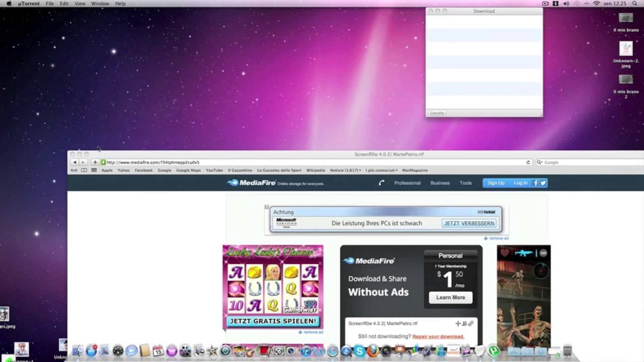Open Top Sites grid icon
Screen dimensions: 644x362
click(x=94, y=170)
